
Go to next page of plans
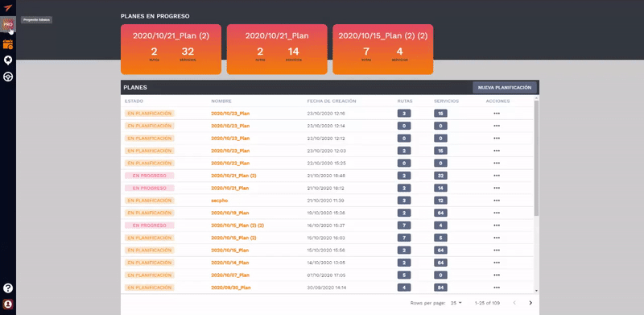[530, 303]
